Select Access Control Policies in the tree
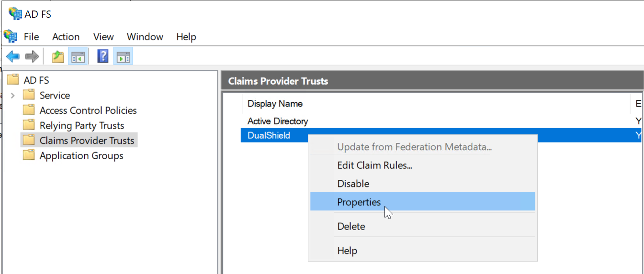644x274 pixels. 88,110
